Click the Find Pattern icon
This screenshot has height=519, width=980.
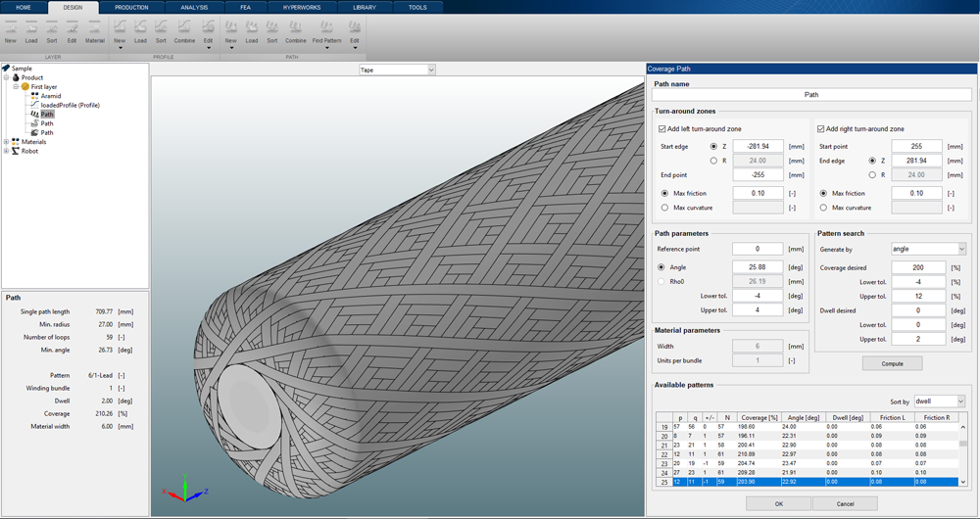[326, 28]
